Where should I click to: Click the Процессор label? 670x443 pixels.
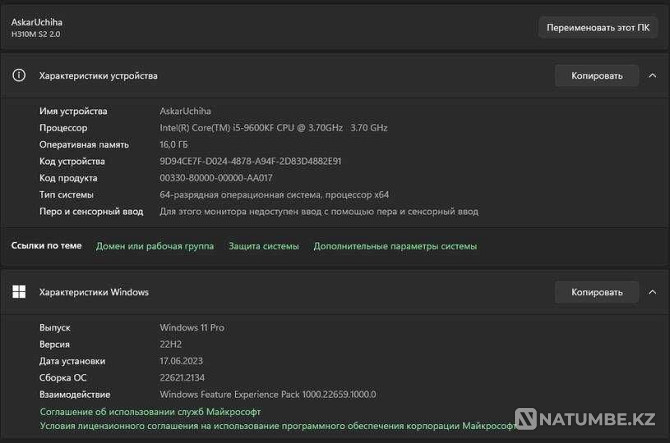click(63, 128)
